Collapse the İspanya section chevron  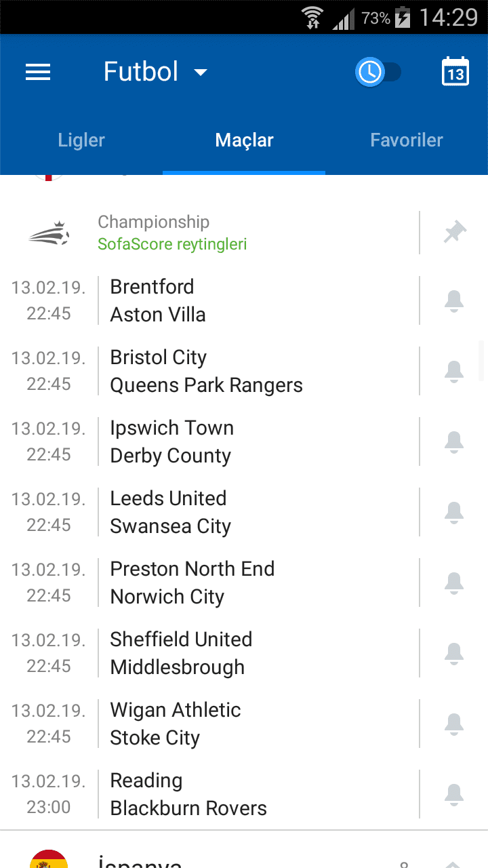point(453,864)
